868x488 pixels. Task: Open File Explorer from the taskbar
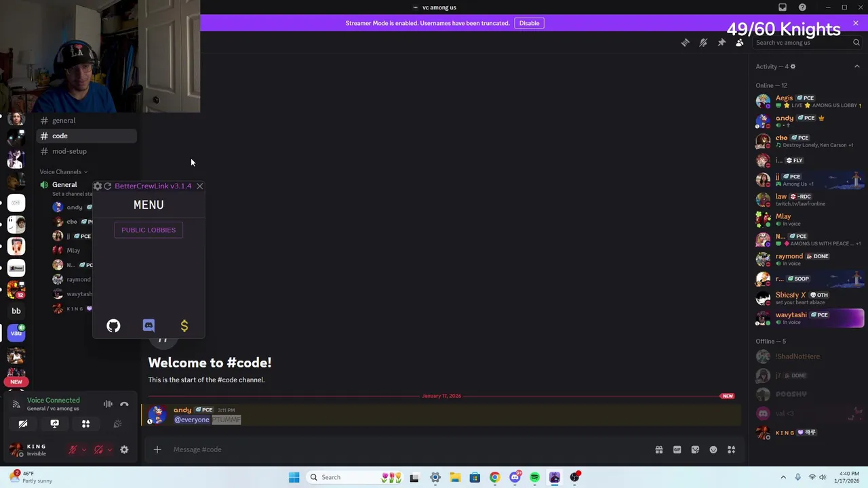pos(455,477)
